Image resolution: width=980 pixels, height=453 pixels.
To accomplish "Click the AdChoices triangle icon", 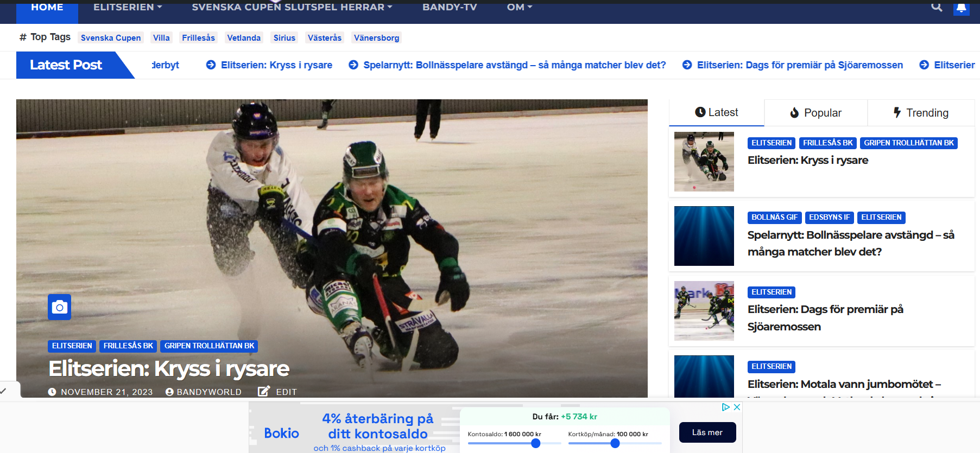I will click(x=725, y=407).
